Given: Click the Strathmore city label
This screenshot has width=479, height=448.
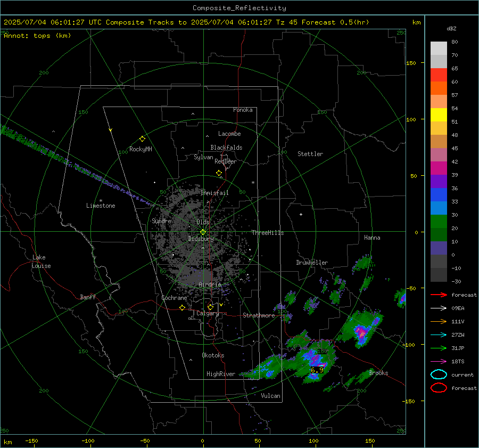Looking at the screenshot, I should [259, 315].
